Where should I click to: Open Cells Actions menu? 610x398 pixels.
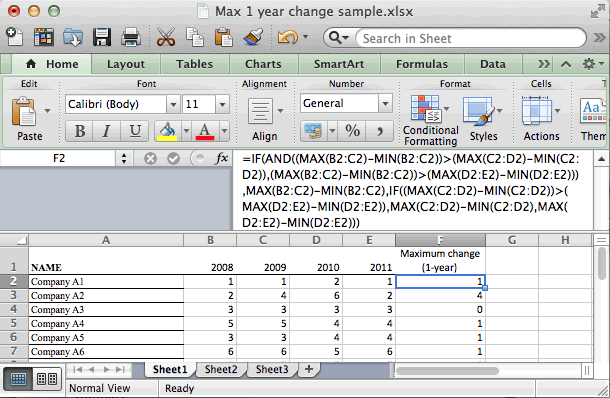541,119
